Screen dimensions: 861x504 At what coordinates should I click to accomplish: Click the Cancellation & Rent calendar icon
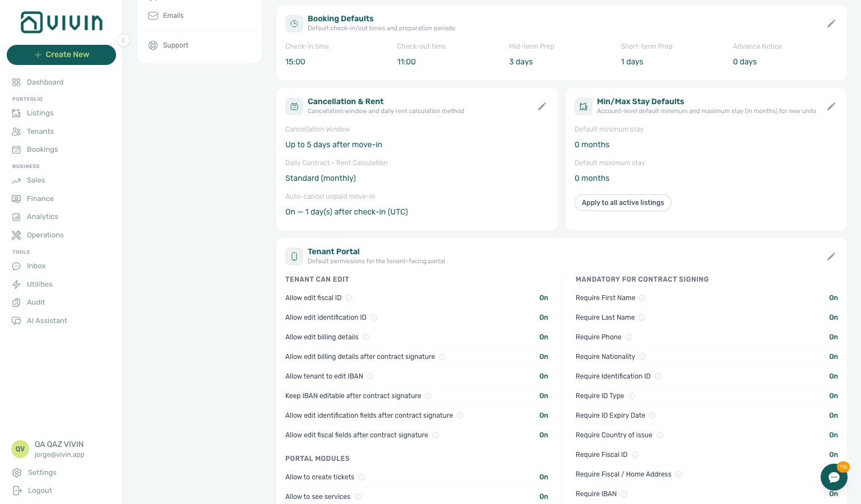point(294,106)
